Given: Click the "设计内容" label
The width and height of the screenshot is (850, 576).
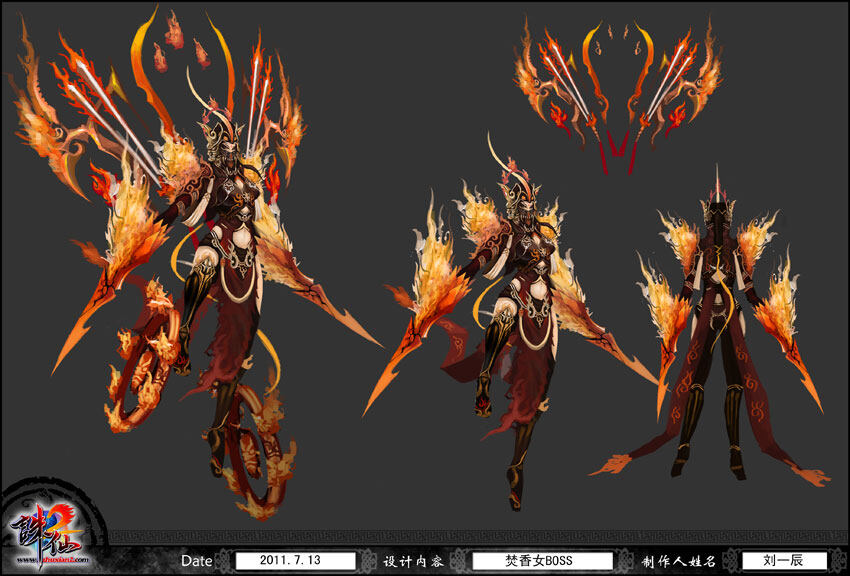Looking at the screenshot, I should pos(414,561).
